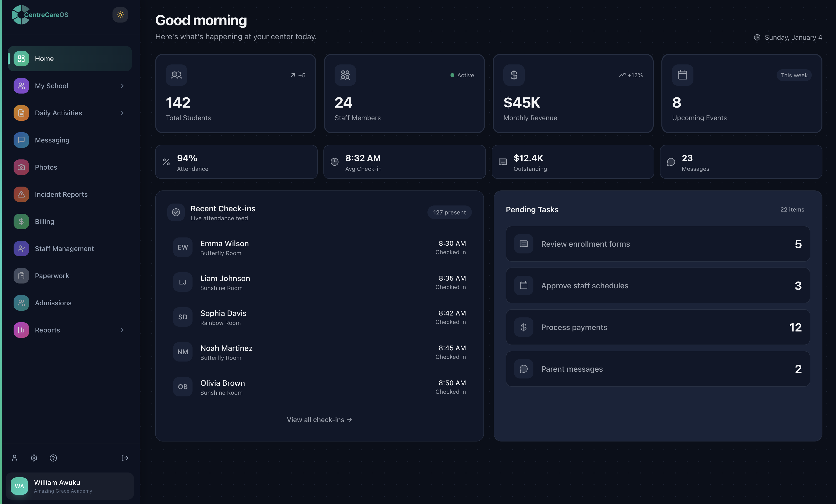Open the help question mark icon
Viewport: 836px width, 504px height.
[53, 458]
